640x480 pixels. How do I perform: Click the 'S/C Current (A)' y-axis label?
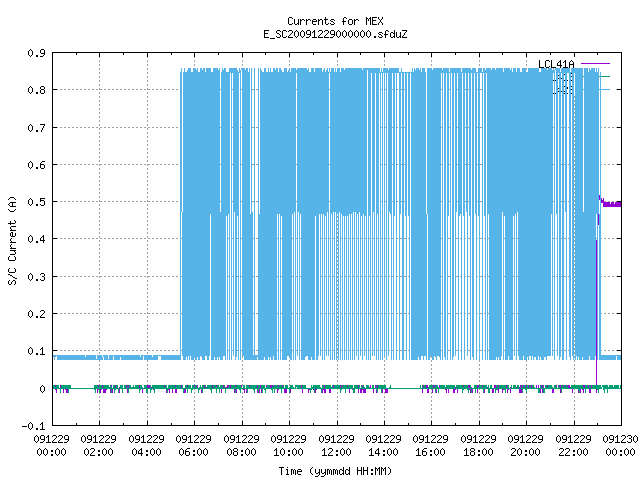pyautogui.click(x=13, y=240)
